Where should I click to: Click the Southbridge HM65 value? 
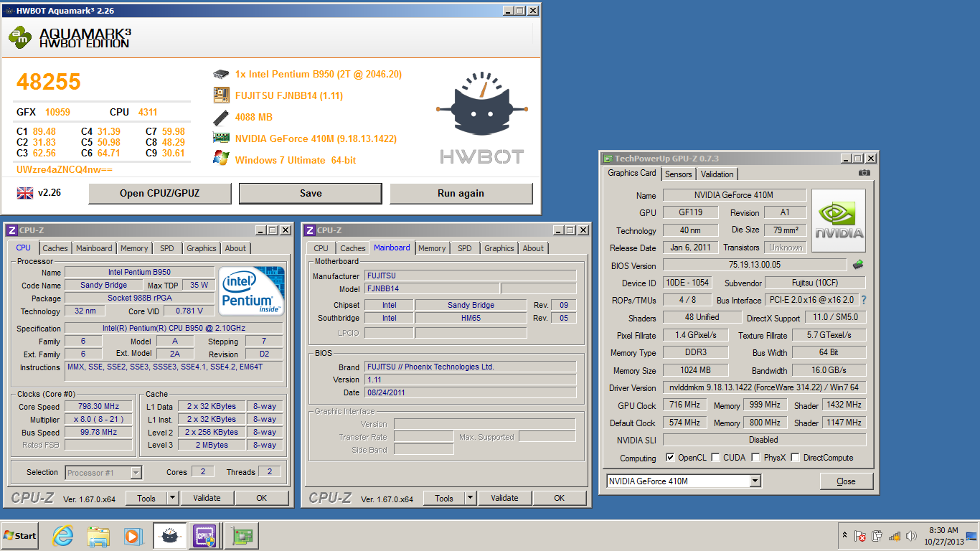471,318
